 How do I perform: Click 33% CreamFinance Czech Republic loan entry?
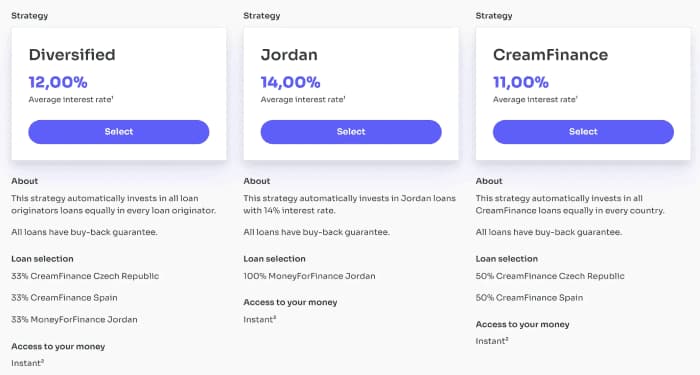pos(85,276)
